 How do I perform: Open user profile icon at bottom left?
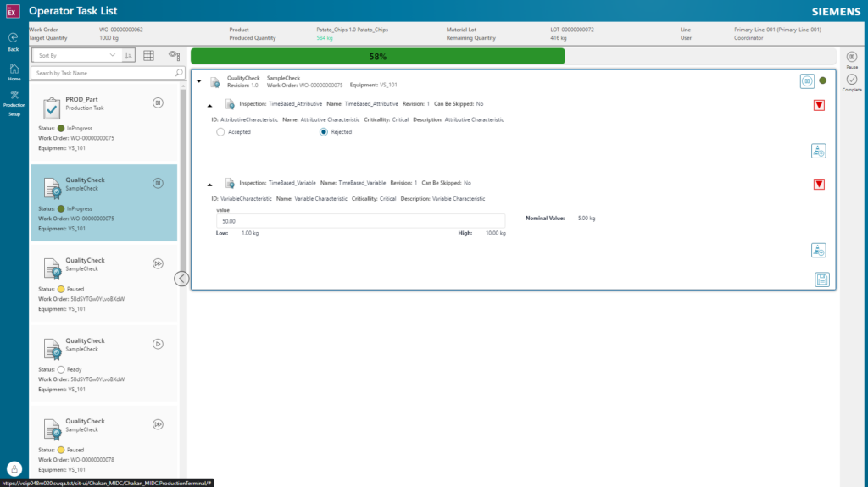[x=14, y=468]
